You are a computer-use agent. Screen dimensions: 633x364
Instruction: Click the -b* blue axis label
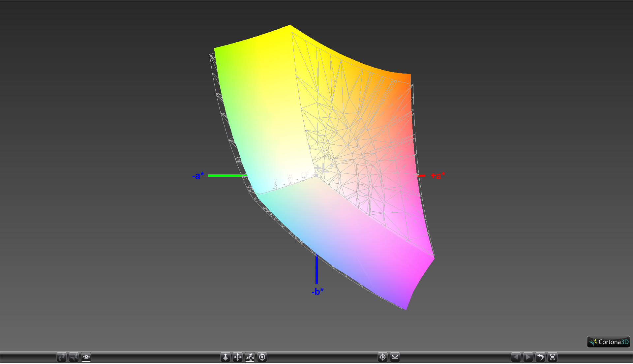[x=317, y=291]
